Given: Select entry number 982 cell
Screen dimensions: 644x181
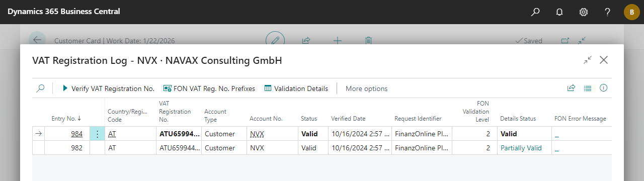Looking at the screenshot, I should click(x=67, y=148).
